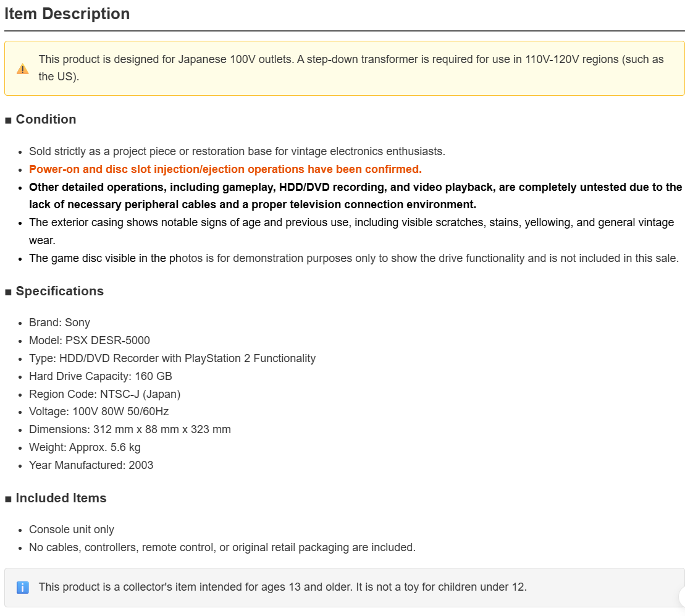Click the game disc not included note

tap(354, 259)
